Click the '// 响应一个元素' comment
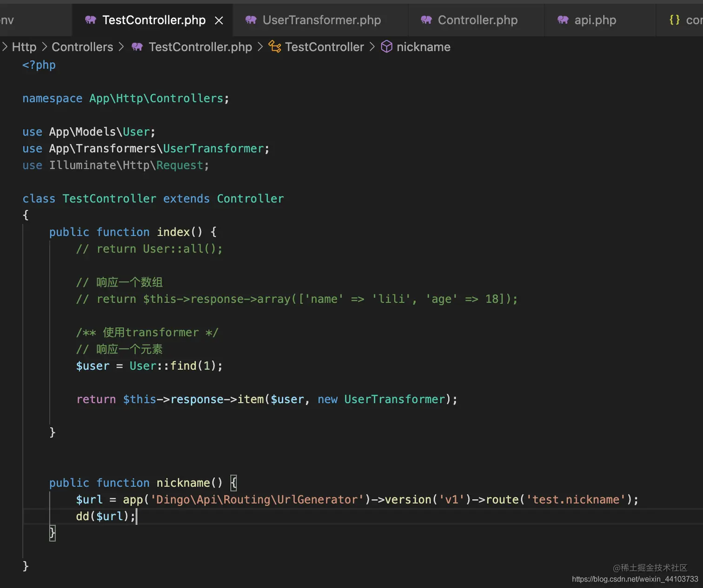703x588 pixels. 119,349
